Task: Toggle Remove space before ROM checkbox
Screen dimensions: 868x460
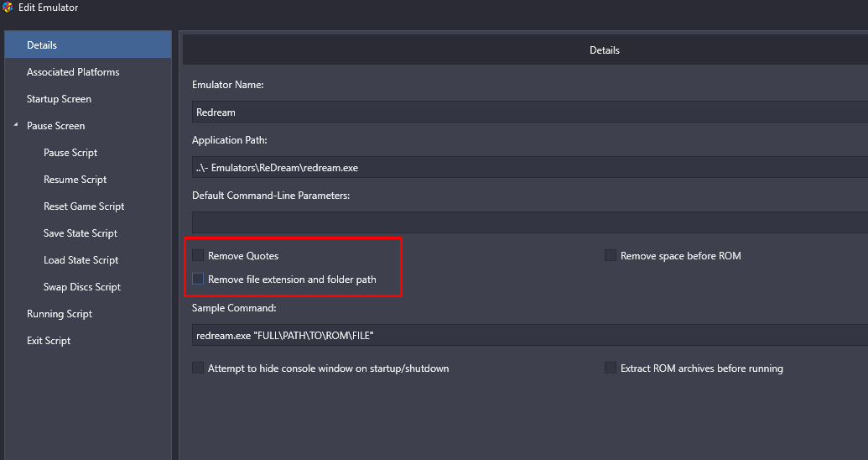Action: tap(610, 255)
